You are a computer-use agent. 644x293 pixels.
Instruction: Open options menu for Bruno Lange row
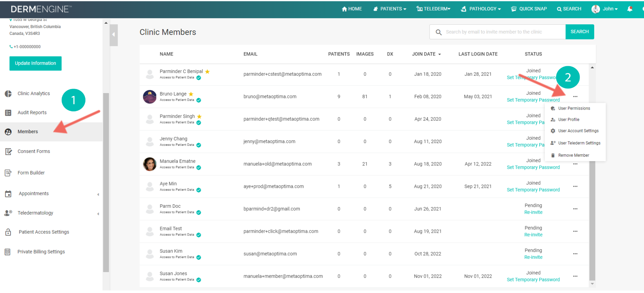coord(575,97)
